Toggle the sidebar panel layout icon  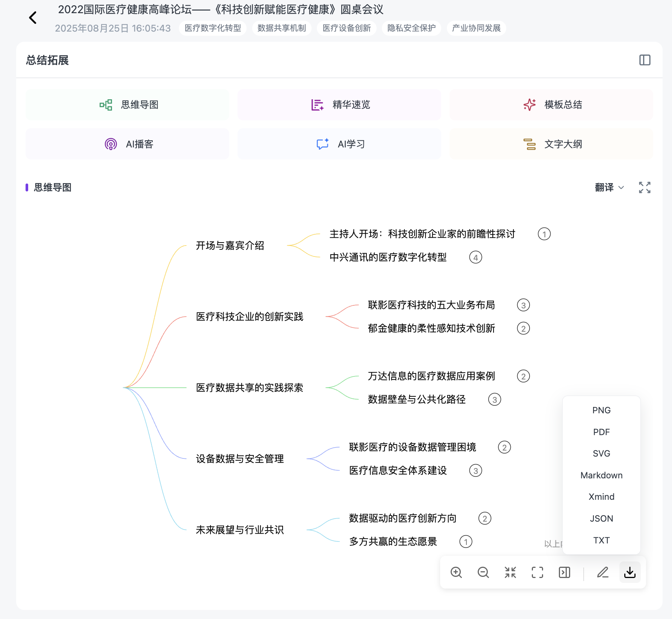coord(645,60)
